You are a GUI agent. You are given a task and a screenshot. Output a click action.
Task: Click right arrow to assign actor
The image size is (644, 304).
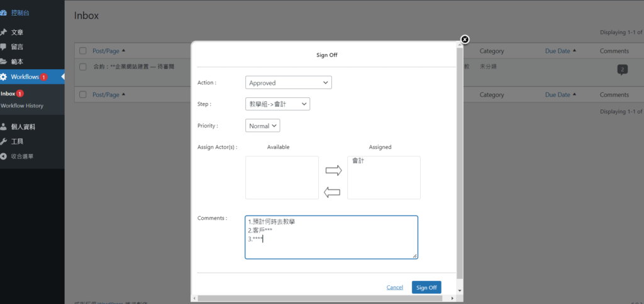coord(333,170)
